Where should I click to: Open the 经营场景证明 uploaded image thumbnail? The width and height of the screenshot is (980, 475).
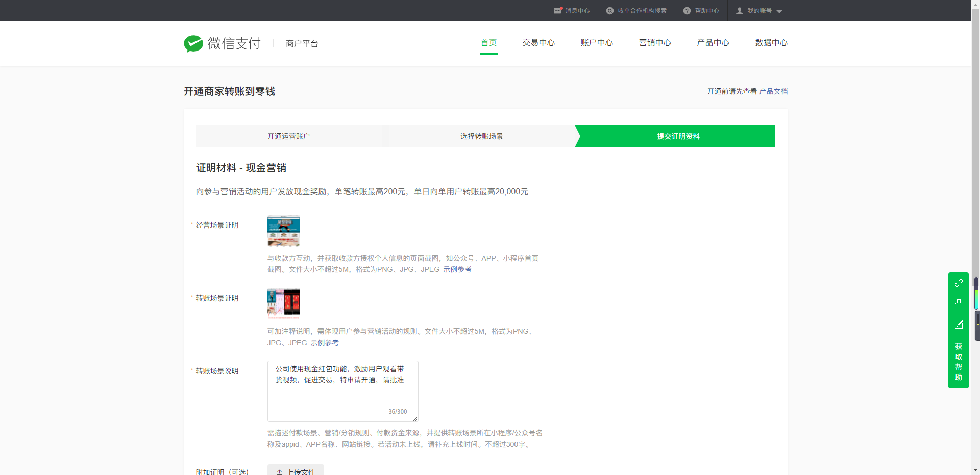284,231
